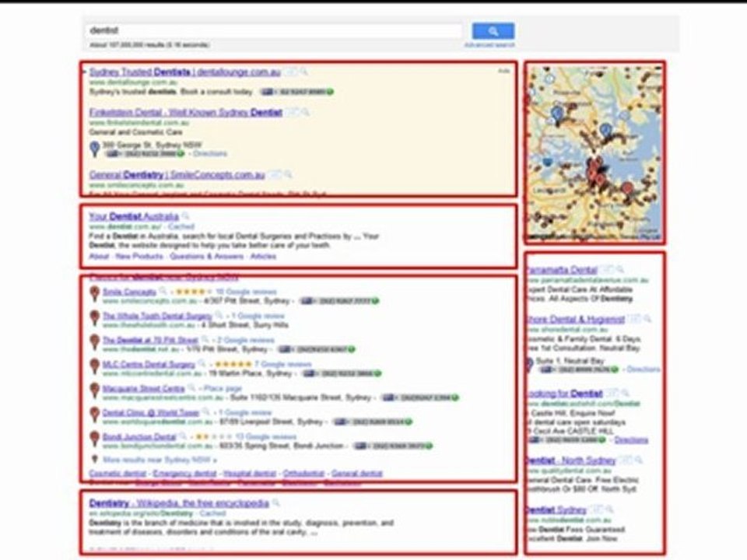Click the preview magnifier beside Parramatta Dental

coord(620,270)
